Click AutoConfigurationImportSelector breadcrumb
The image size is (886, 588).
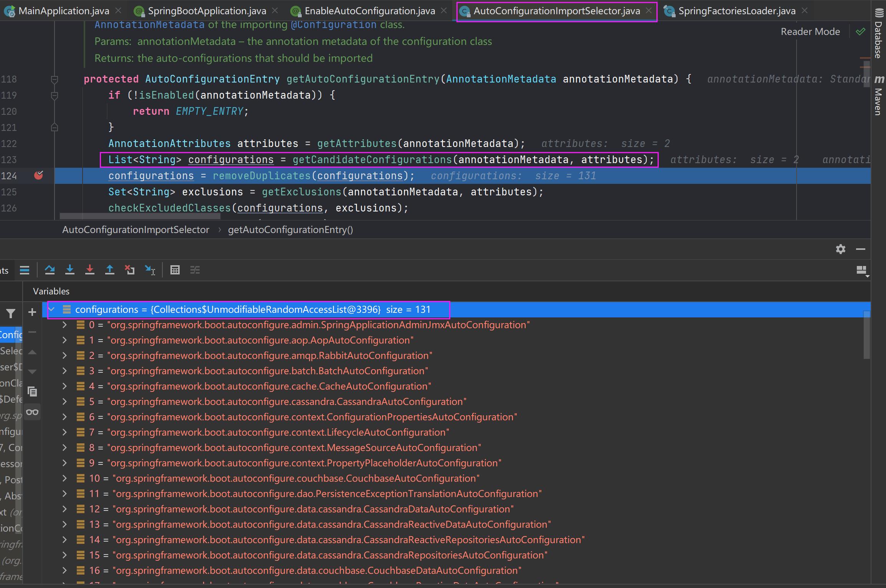pyautogui.click(x=136, y=230)
